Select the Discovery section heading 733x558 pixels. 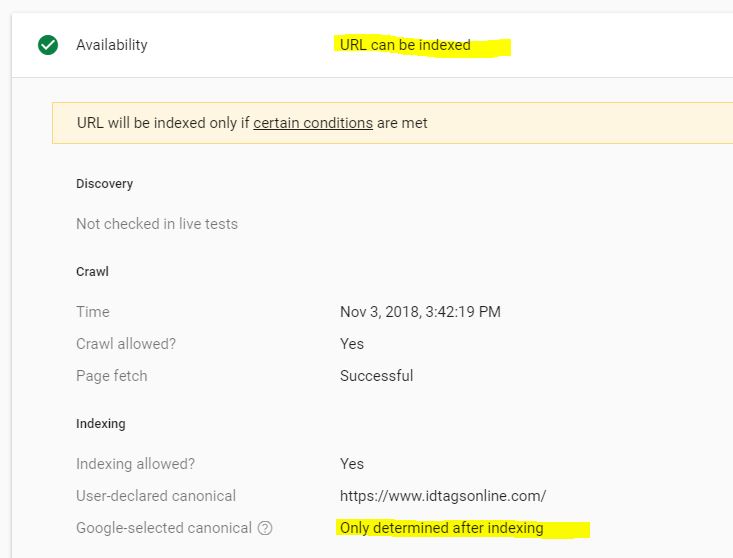tap(104, 184)
